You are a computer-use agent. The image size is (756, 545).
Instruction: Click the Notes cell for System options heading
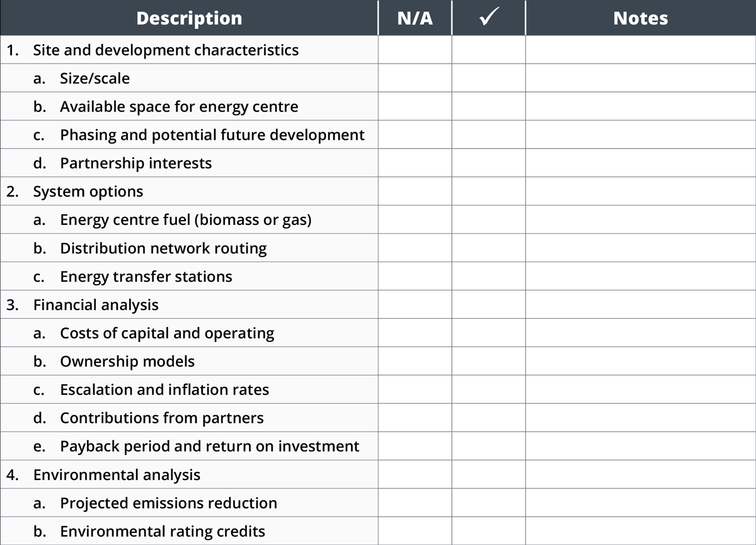pos(641,191)
